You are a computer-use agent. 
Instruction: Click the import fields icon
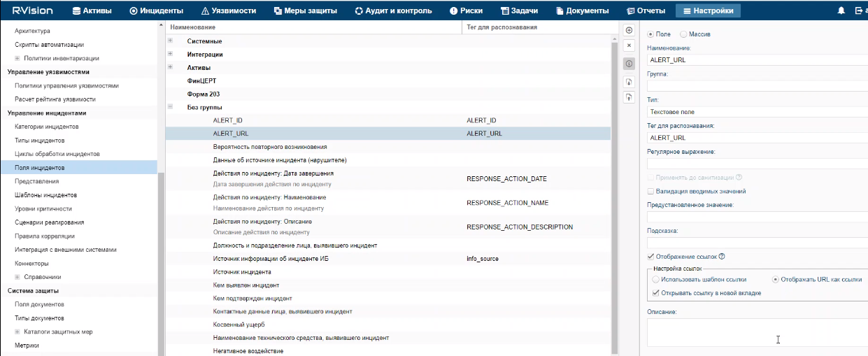click(x=629, y=82)
